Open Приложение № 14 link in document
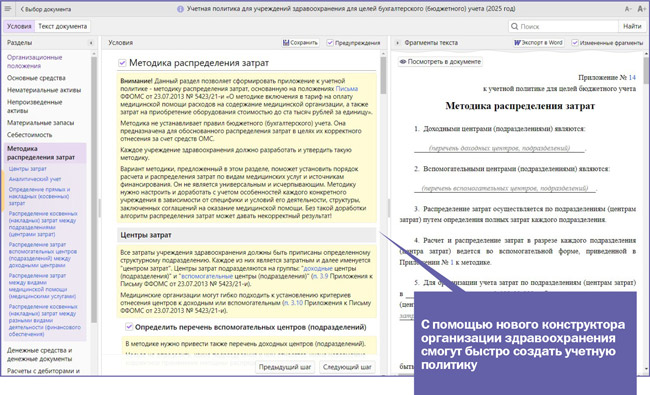Viewport: 650px width, 395px height. (x=632, y=78)
